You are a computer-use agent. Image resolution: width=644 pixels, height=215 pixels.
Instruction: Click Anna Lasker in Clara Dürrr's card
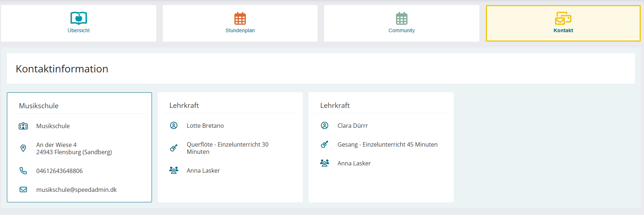pyautogui.click(x=354, y=163)
